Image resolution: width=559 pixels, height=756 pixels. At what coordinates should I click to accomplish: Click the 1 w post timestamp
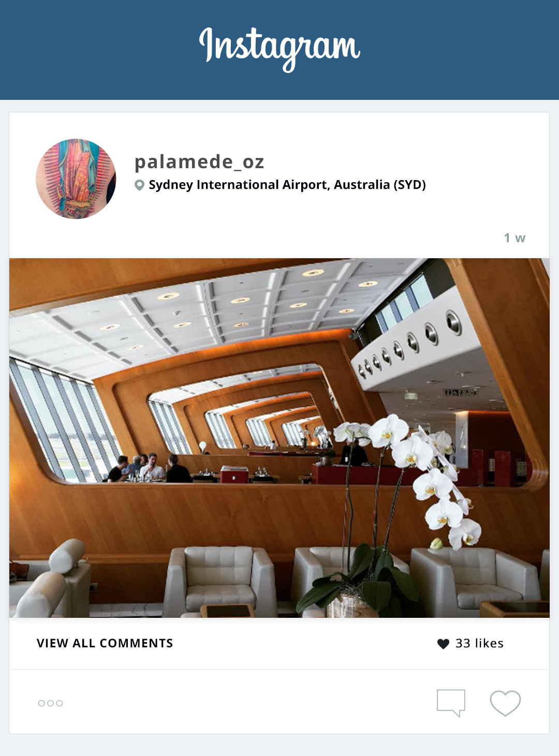[514, 238]
